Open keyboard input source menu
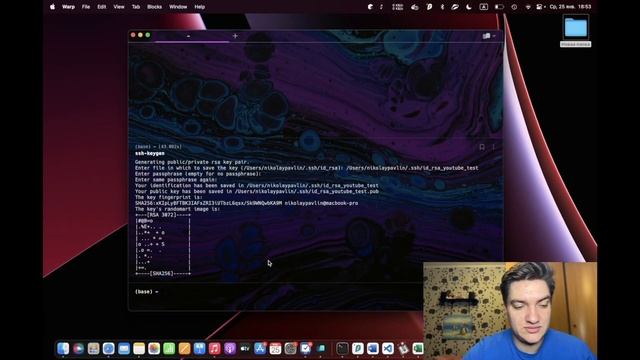Screen dimensions: 640x360 tap(484, 7)
